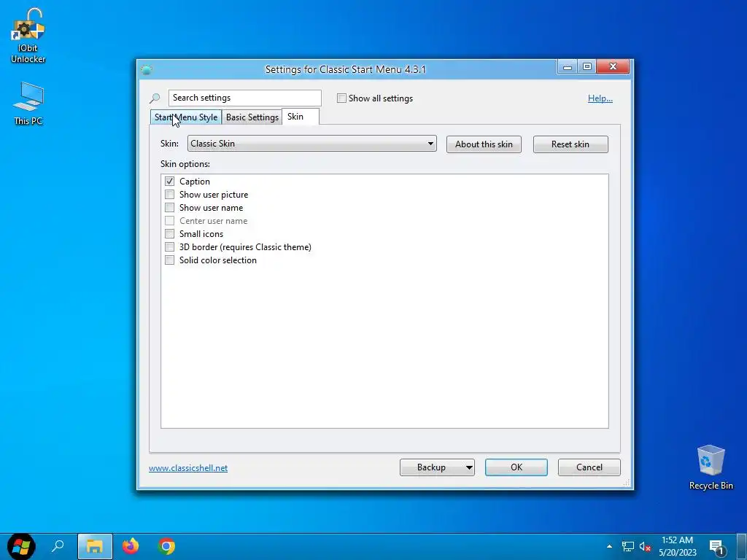The image size is (747, 560).
Task: Open the Action Center notifications icon
Action: tap(717, 547)
